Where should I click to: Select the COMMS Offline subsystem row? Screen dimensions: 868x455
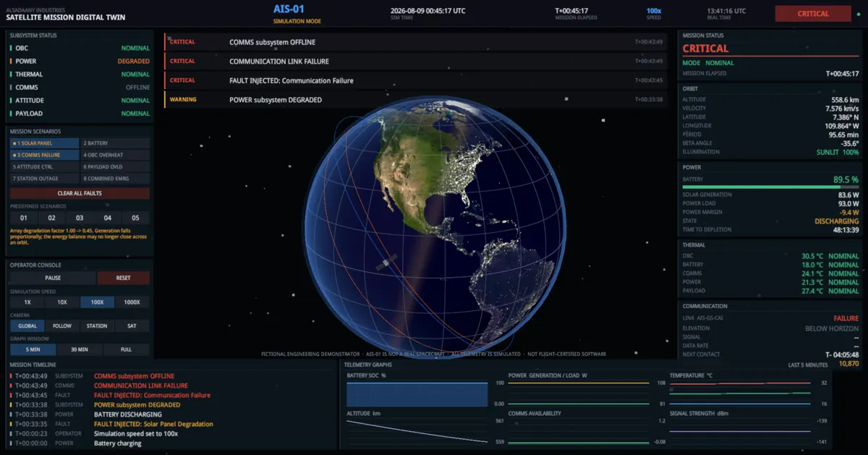[80, 88]
